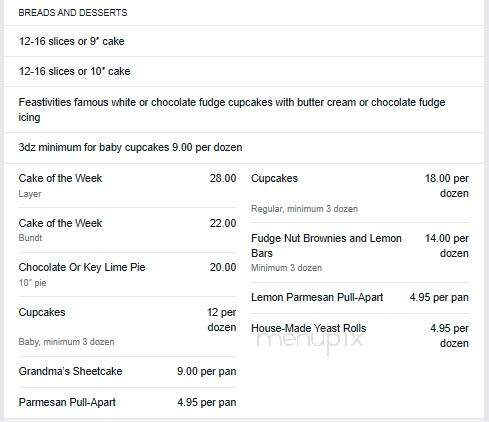Click the Feastivities famous cupcakes description

coord(244,110)
